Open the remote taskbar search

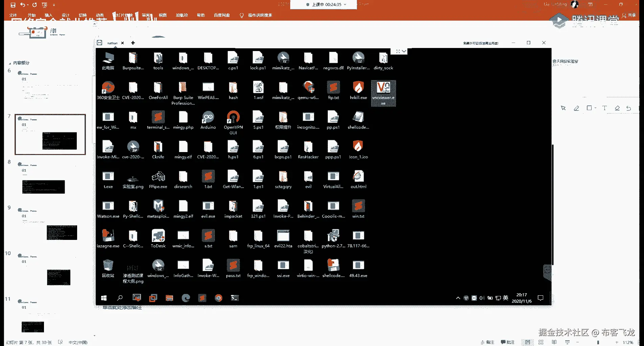tap(120, 298)
